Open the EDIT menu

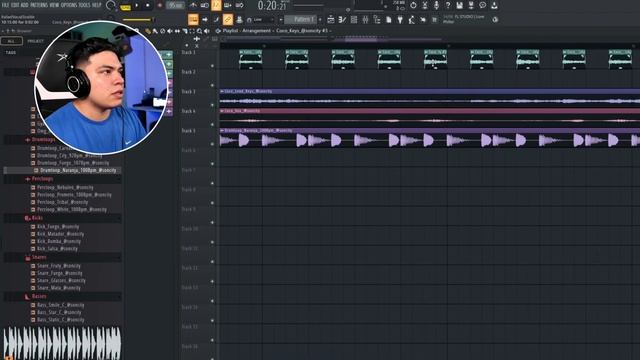tap(15, 5)
